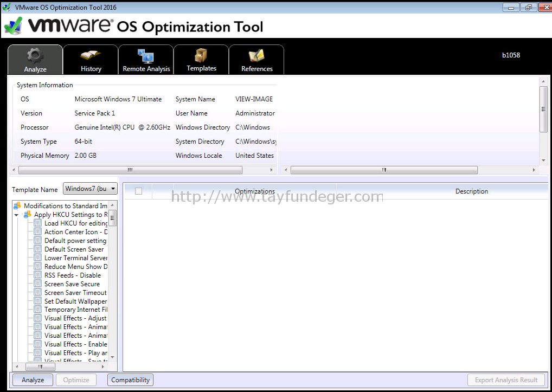Click the Remote Analysis monitors icon
This screenshot has height=392, width=552.
[x=146, y=56]
